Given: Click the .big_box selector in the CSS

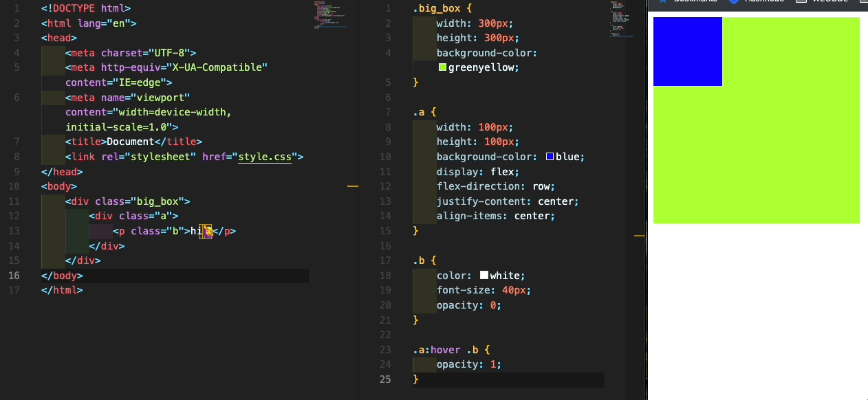Looking at the screenshot, I should [436, 8].
